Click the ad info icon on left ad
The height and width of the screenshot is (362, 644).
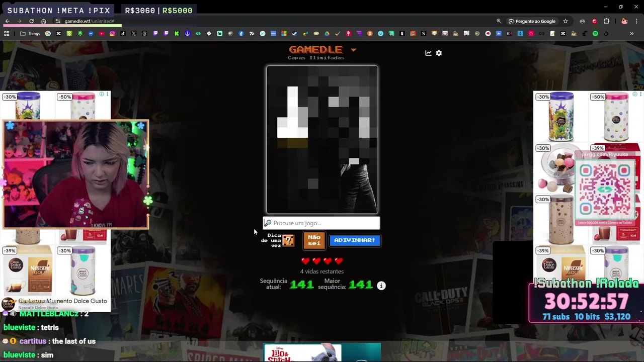tap(101, 94)
